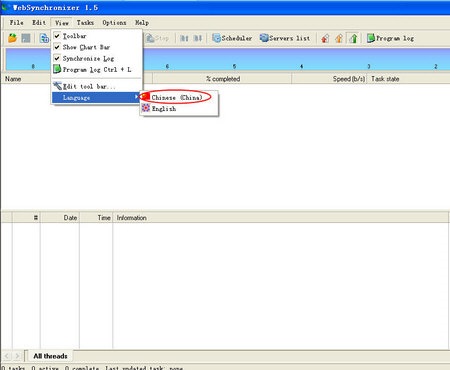Click the Information column header

(x=281, y=218)
